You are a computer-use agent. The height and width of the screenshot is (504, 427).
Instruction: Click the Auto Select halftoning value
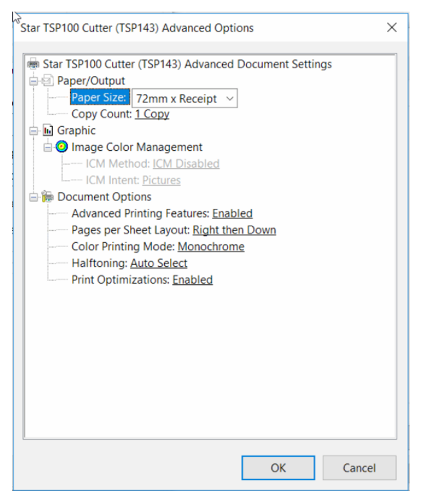158,263
